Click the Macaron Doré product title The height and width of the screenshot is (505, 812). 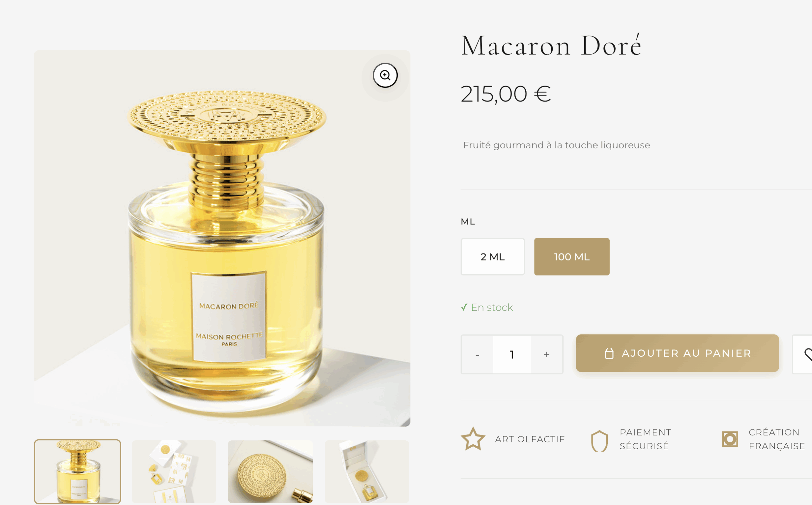[551, 45]
